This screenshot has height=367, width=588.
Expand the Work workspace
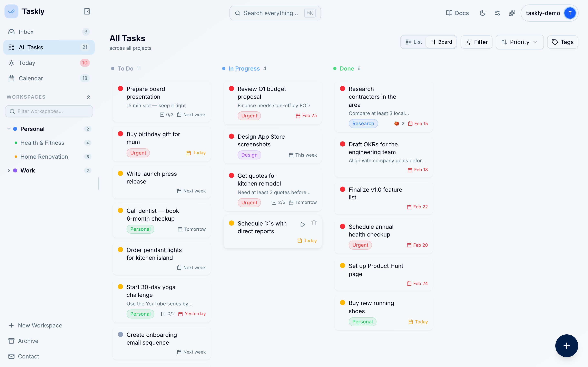tap(9, 170)
